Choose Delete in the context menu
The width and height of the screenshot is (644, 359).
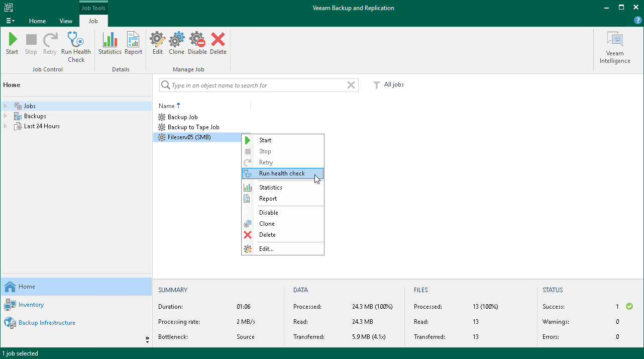click(x=283, y=235)
